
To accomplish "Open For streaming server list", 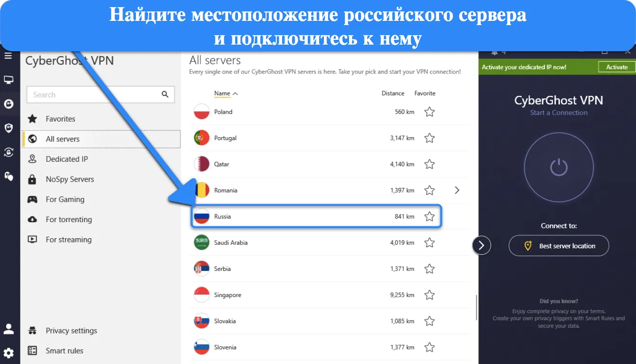I will coord(101,240).
